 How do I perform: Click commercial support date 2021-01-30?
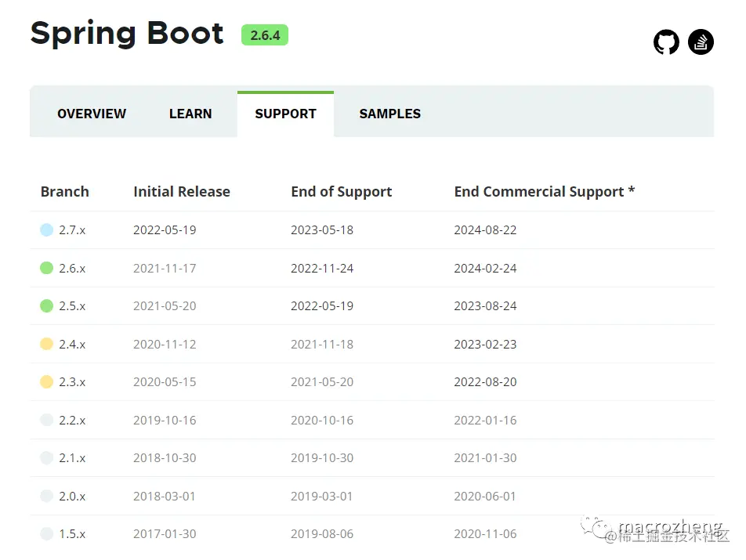click(x=485, y=458)
